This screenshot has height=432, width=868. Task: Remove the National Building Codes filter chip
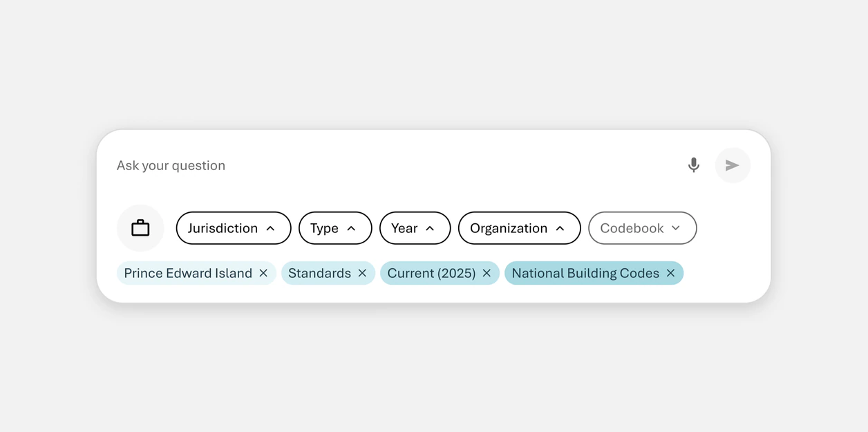point(670,273)
